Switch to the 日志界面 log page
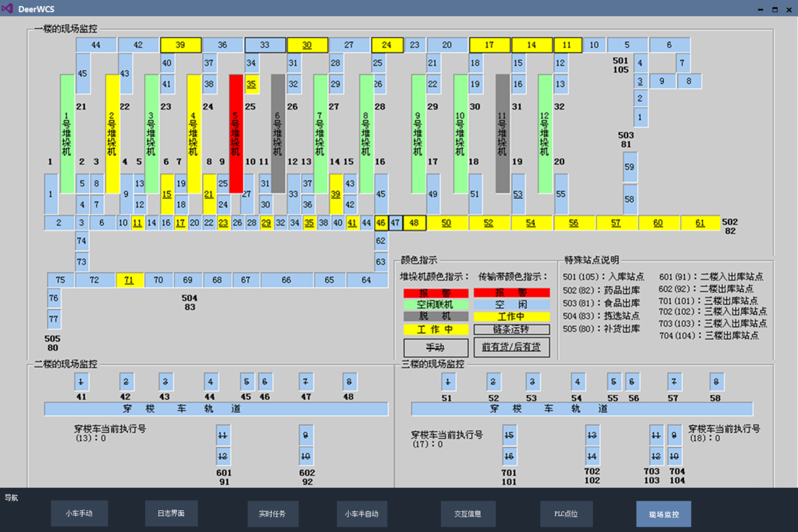Screen dimensions: 798x532 (x=171, y=513)
